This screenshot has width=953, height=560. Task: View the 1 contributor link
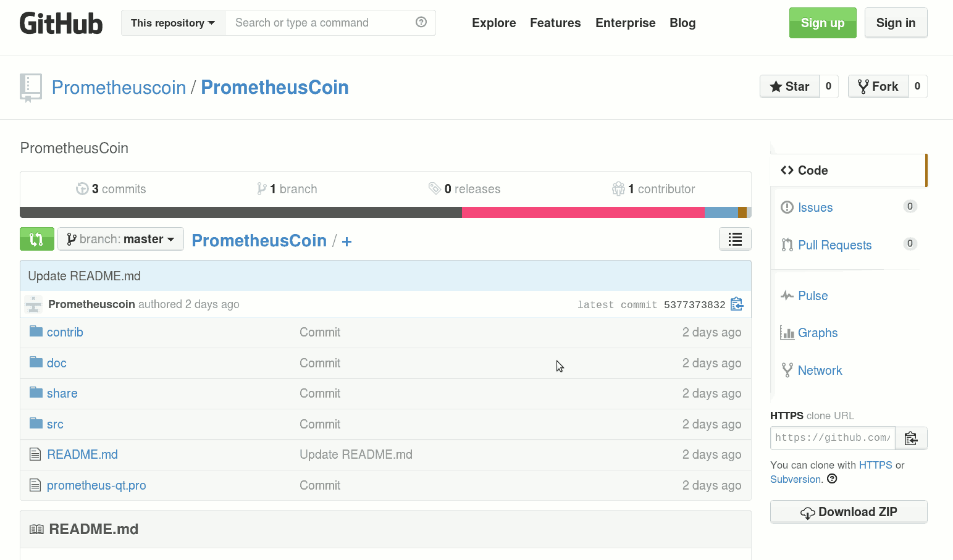[653, 189]
